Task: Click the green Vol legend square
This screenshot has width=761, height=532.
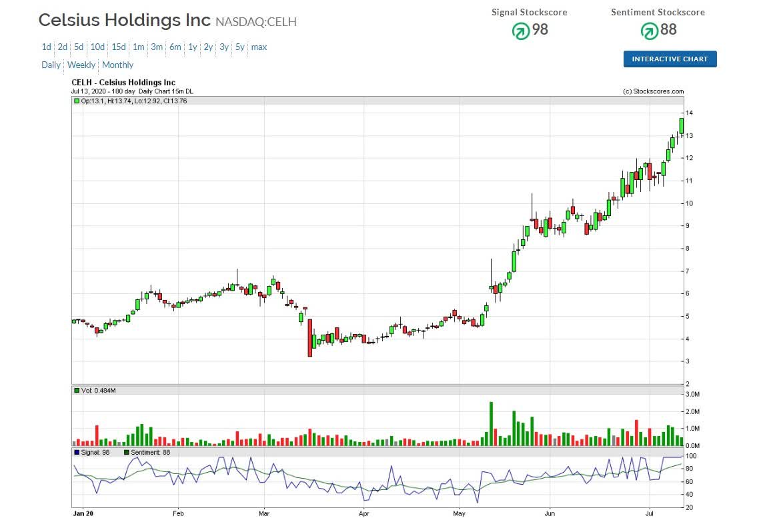Action: 76,391
